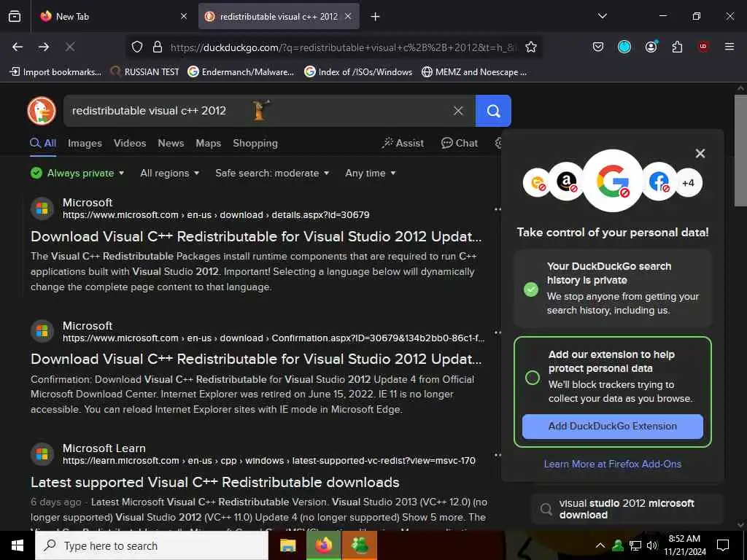Dismiss the personal data popup with its X

pyautogui.click(x=700, y=153)
